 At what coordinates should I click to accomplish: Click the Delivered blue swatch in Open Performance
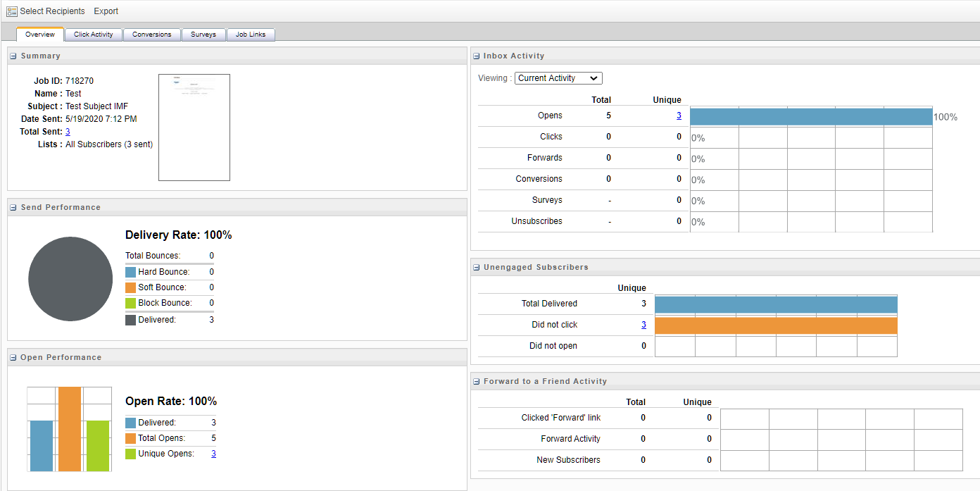point(130,423)
